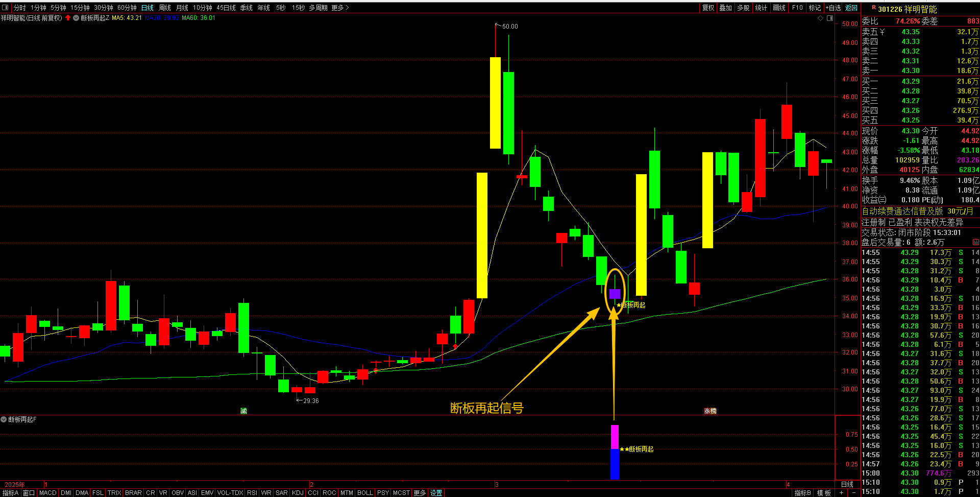Viewport: 980px width, 497px height.
Task: Switch sub-chart to BRAR indicator
Action: point(133,493)
